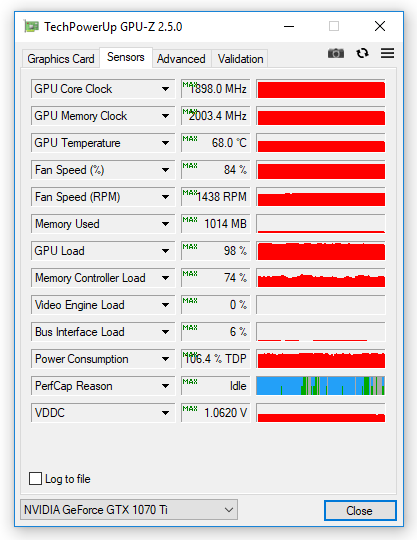
Task: Click the 1.0620 V VDDC value
Action: [x=216, y=413]
